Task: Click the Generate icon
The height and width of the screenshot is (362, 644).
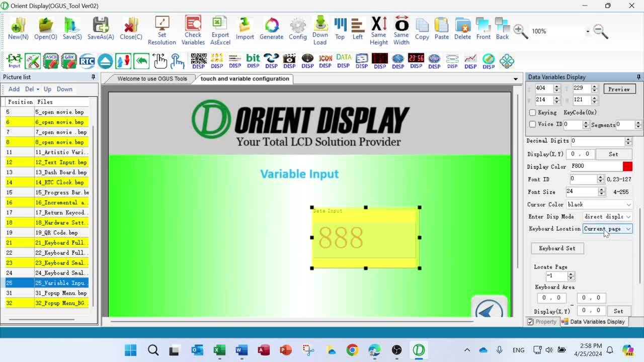Action: [x=272, y=29]
